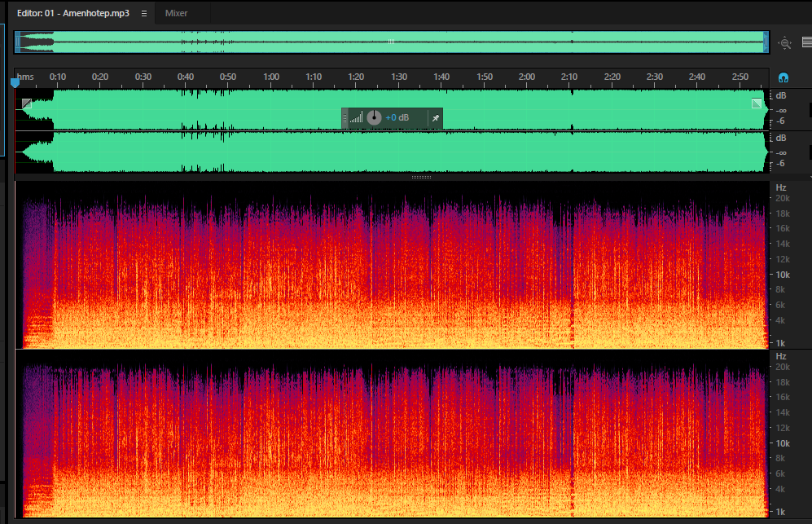
Task: Click the pin icon on the HUD
Action: coord(436,118)
